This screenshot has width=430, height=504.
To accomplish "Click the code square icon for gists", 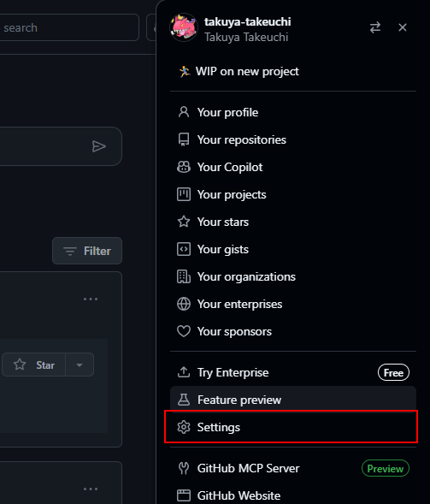I will coord(184,249).
